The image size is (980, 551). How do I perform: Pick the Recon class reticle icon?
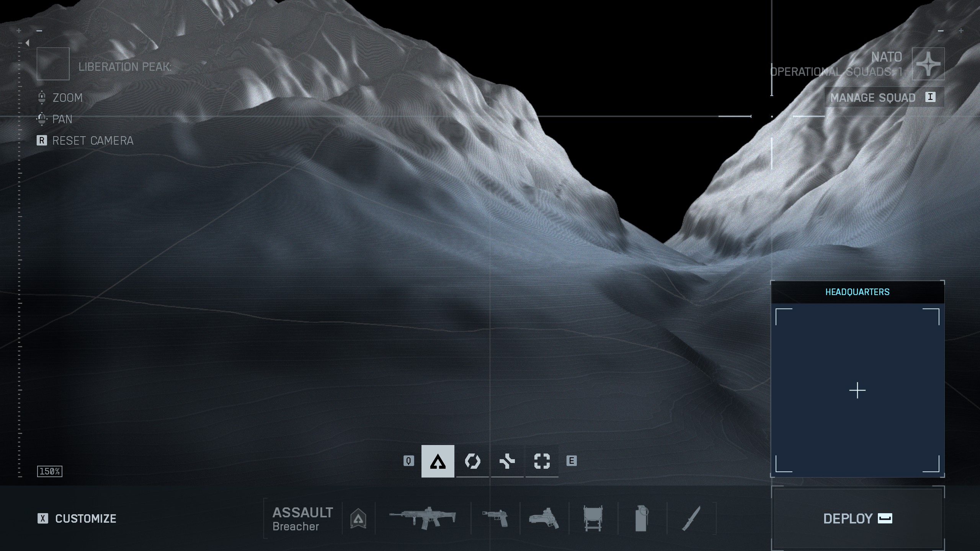click(x=542, y=461)
